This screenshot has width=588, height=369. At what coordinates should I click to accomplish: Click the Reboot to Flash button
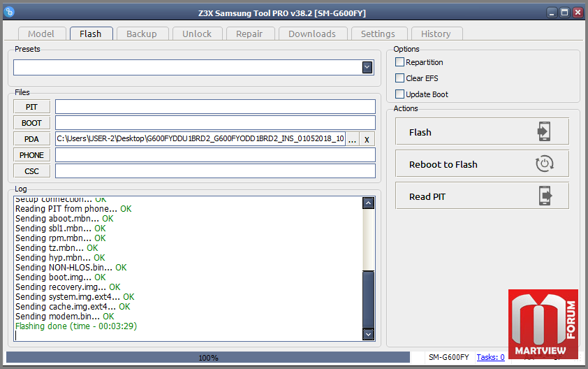pyautogui.click(x=482, y=164)
